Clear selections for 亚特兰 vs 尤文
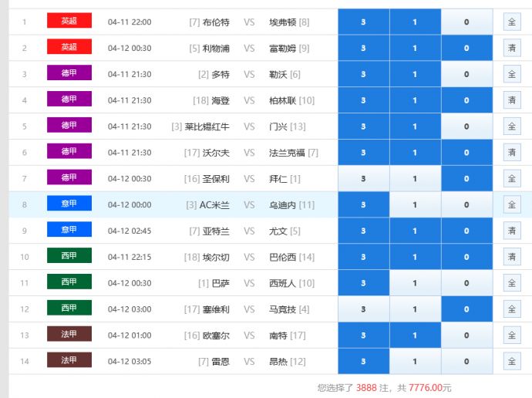The width and height of the screenshot is (532, 398). click(512, 231)
